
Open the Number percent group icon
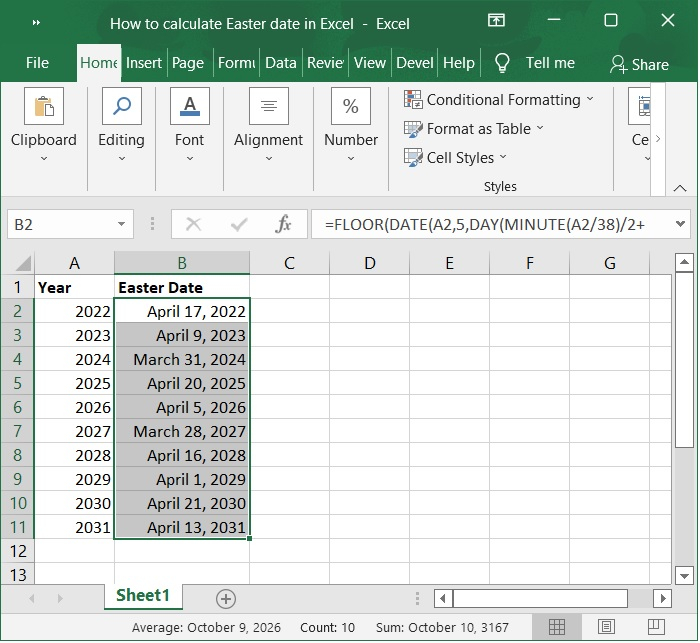[x=351, y=106]
